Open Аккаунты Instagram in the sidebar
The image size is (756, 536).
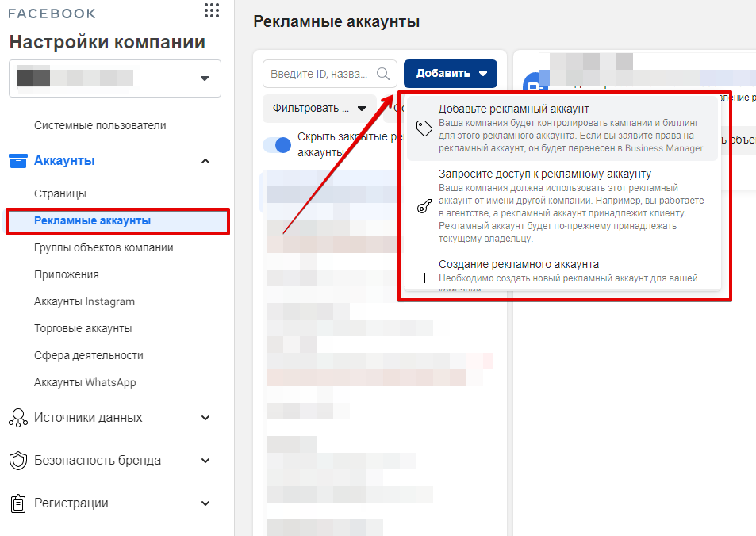click(x=84, y=301)
